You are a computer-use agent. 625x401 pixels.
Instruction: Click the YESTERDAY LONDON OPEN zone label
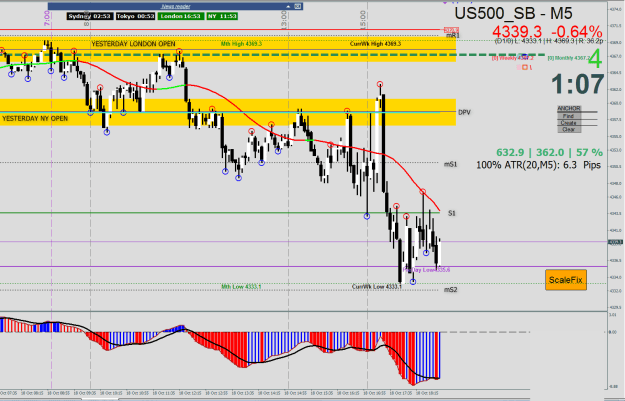pos(133,44)
